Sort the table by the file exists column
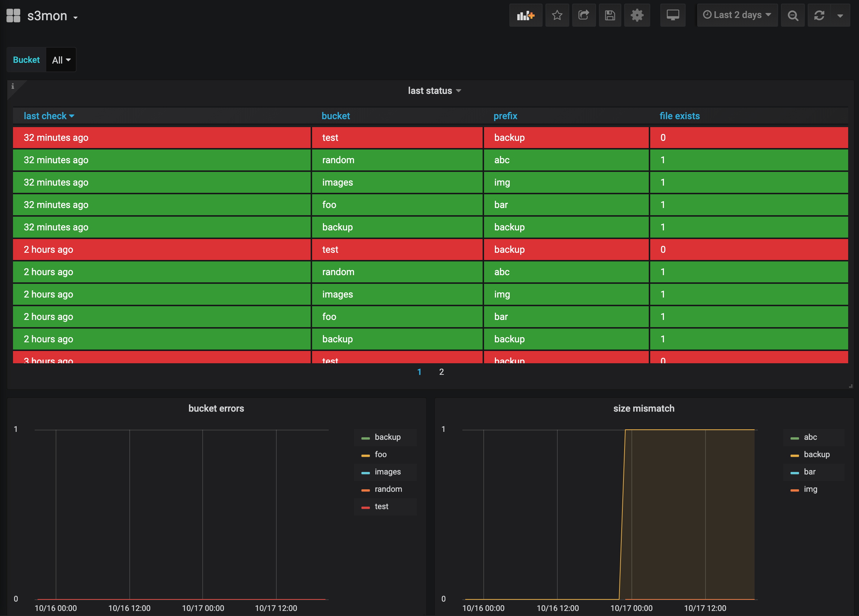859x616 pixels. click(679, 116)
